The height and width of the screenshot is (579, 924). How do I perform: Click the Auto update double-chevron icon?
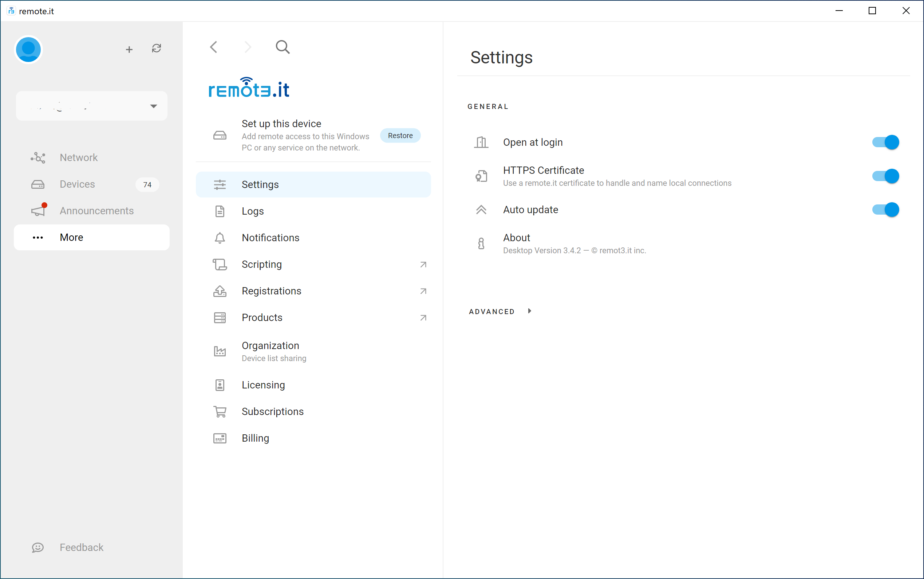tap(481, 210)
